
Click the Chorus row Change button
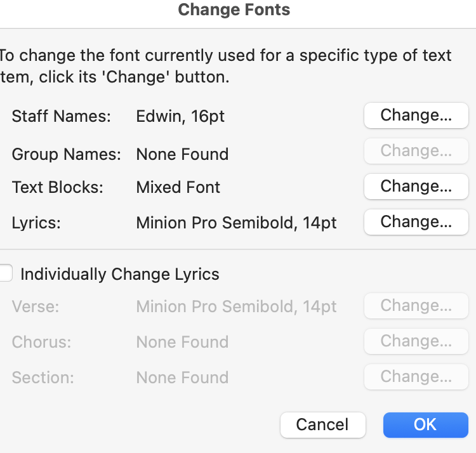[416, 341]
